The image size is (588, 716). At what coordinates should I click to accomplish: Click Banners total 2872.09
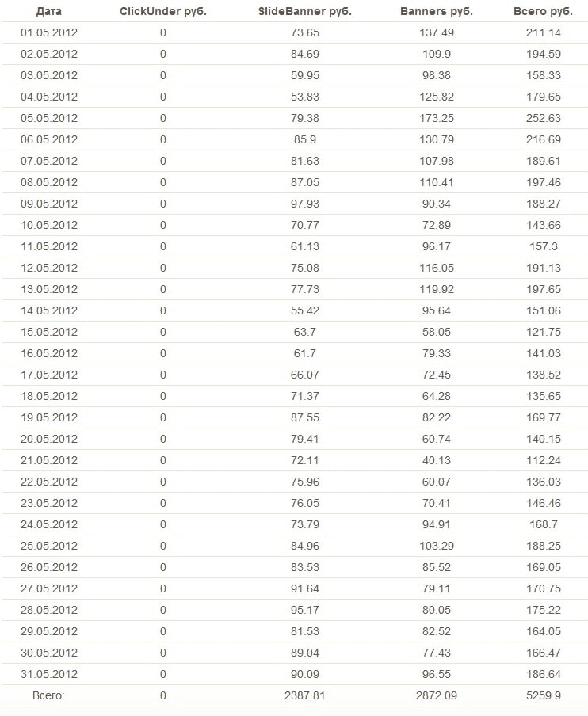pyautogui.click(x=435, y=695)
